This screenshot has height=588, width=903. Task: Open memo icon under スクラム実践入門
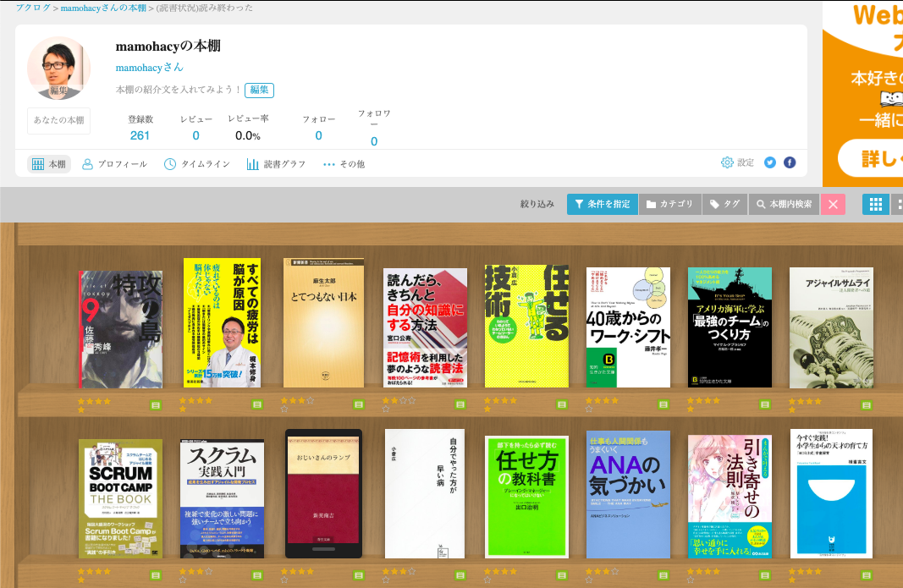tap(256, 575)
